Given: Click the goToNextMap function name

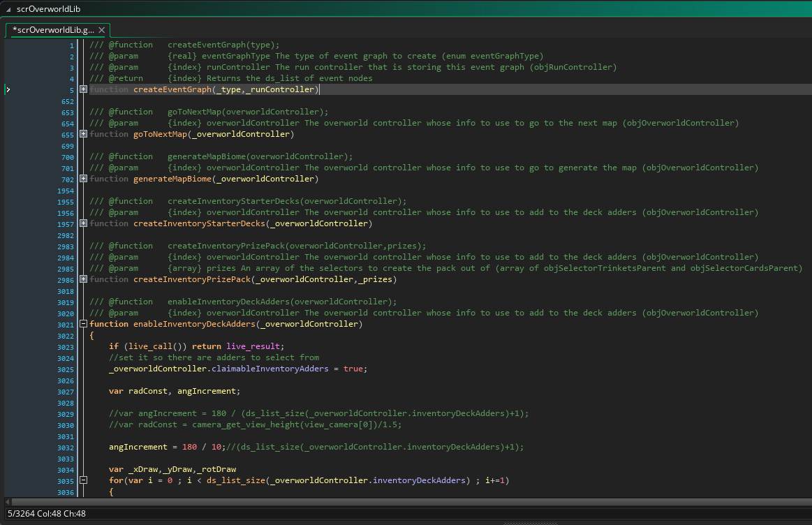Looking at the screenshot, I should coord(160,134).
